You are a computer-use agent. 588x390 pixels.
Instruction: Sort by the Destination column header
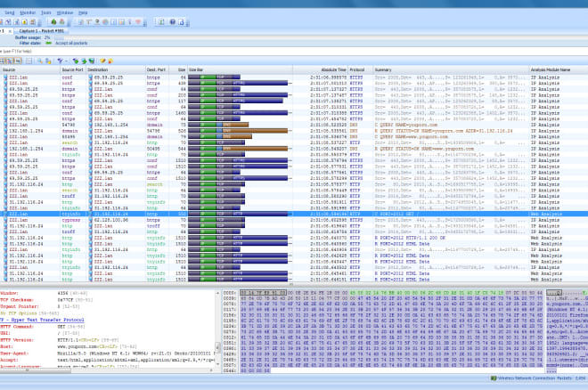coord(116,69)
